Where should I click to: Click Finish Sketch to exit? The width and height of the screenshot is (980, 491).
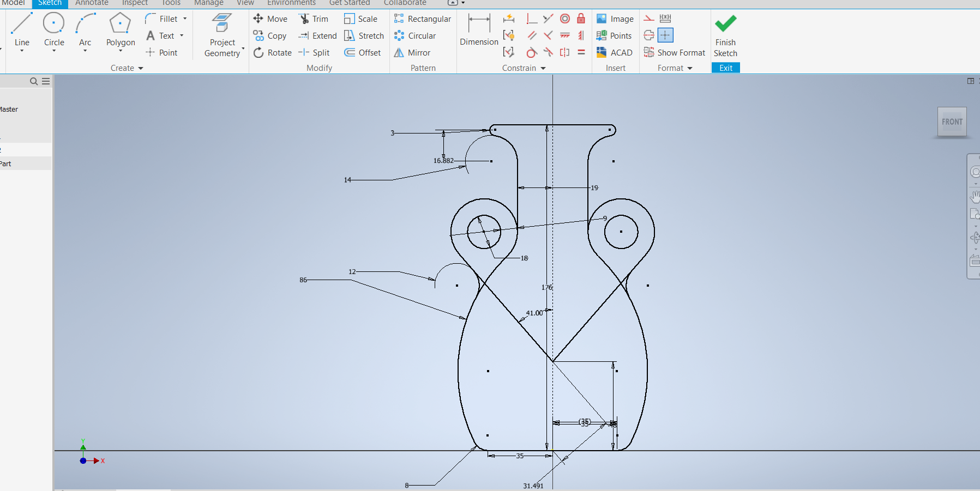(x=725, y=36)
